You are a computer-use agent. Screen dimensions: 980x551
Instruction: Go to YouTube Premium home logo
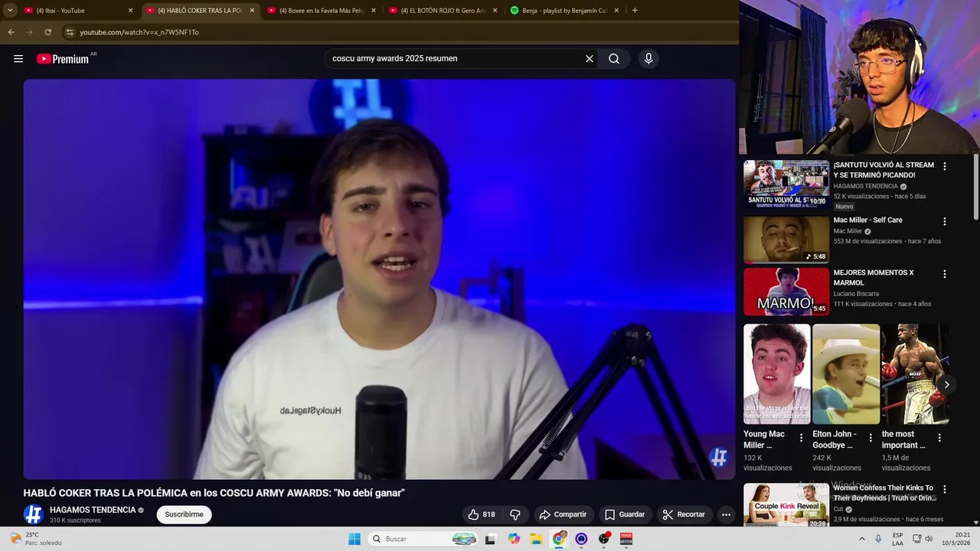tap(63, 59)
